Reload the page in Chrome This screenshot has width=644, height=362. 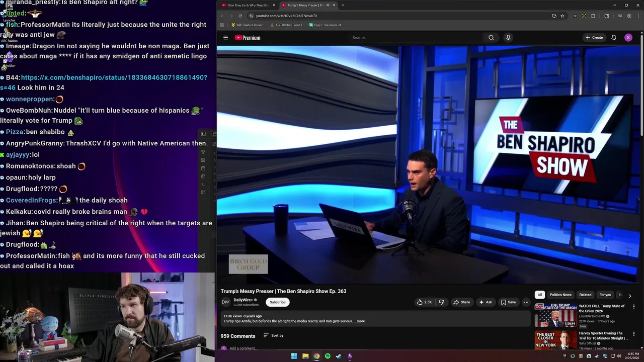click(x=240, y=16)
